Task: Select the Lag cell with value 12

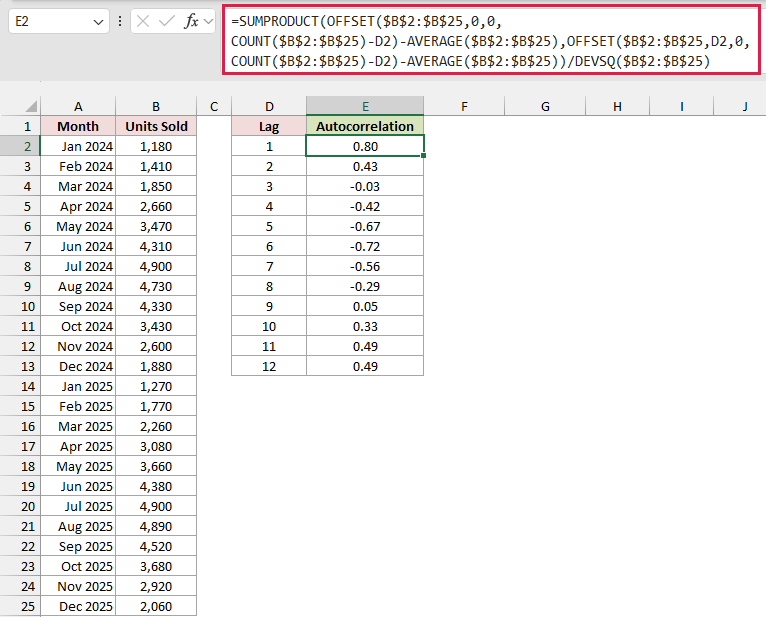Action: click(x=269, y=366)
